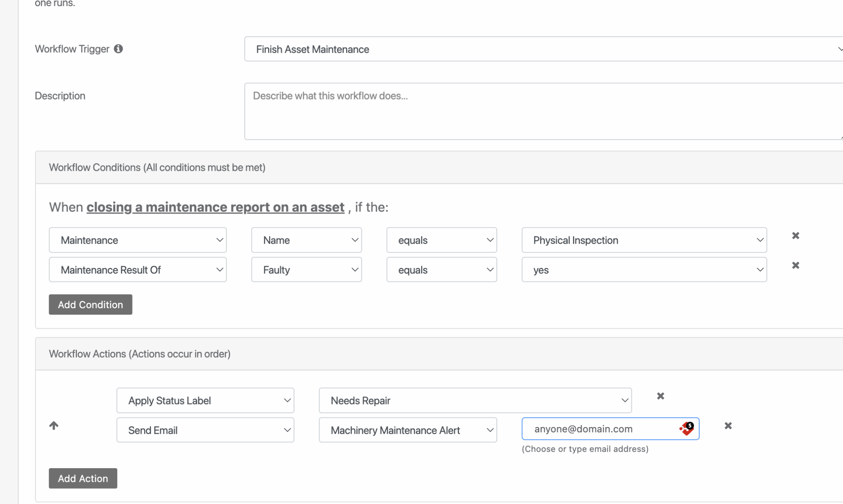The height and width of the screenshot is (504, 843).
Task: Delete the Apply Status Label action
Action: pyautogui.click(x=660, y=396)
